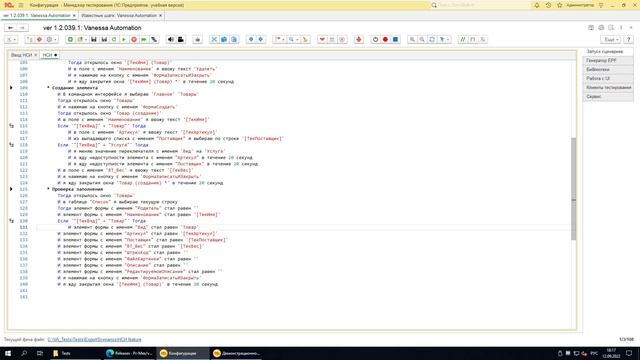The image size is (640, 360).
Task: Open the dropdown next to green plus icon
Action: point(81,40)
